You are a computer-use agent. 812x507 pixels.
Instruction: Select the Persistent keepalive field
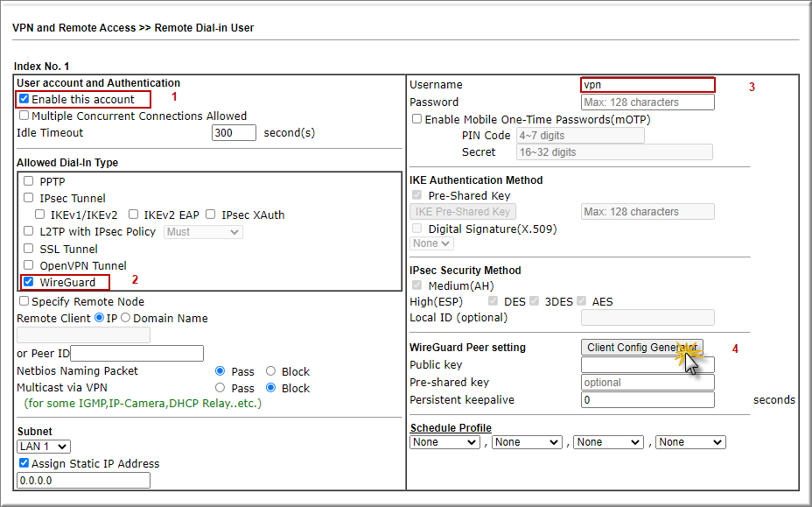pyautogui.click(x=647, y=400)
